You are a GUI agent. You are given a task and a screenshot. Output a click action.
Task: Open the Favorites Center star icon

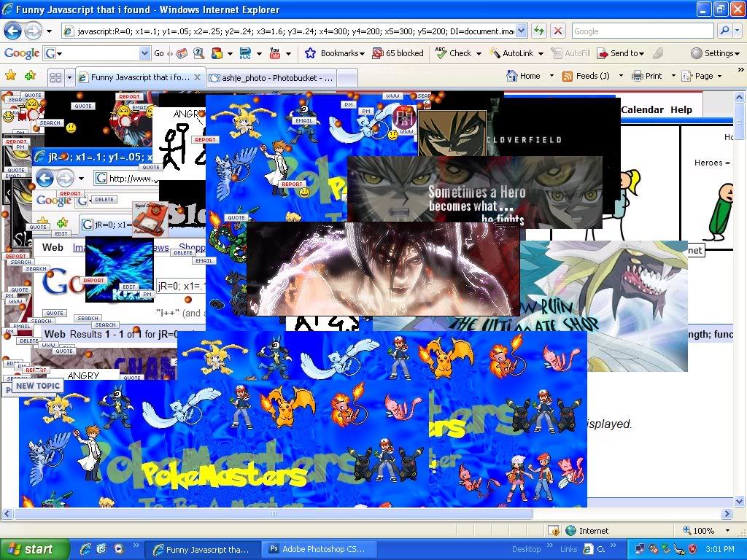10,76
